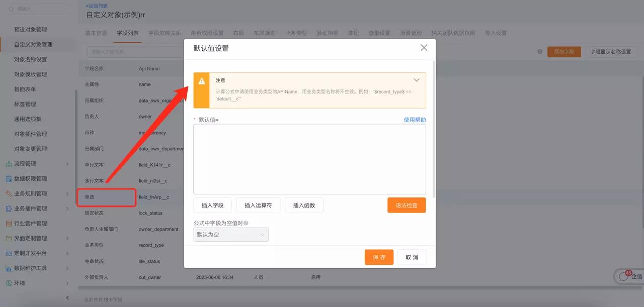Open the 字段依赖关系 tab
This screenshot has height=307, width=644.
[x=165, y=33]
